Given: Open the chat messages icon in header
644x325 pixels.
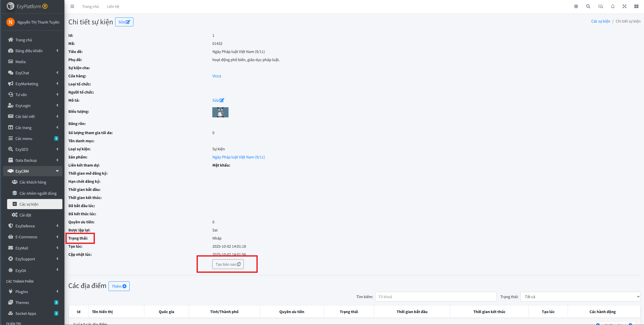Looking at the screenshot, I should (600, 6).
